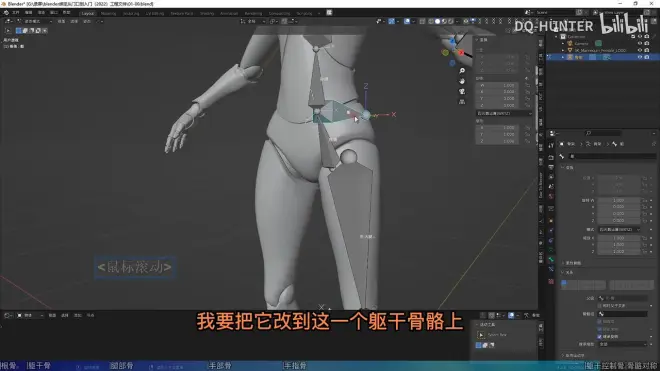
Task: Open the Bone Constraints properties tab icon
Action: 551,270
